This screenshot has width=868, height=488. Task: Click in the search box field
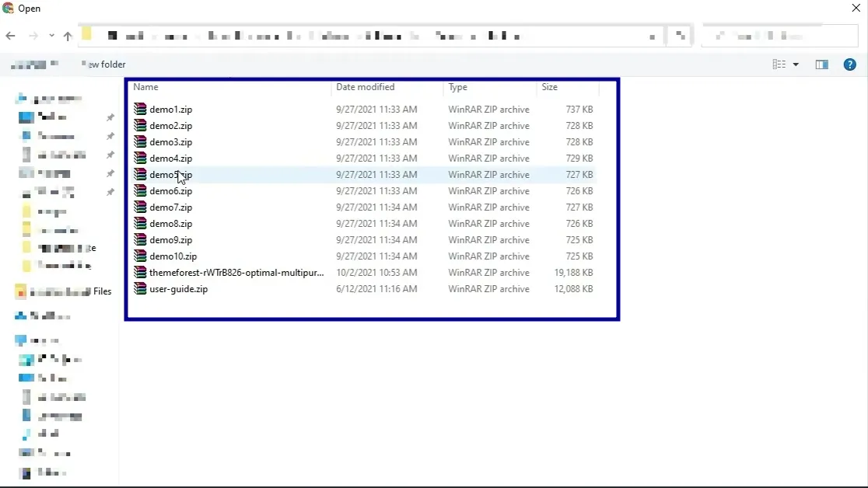(x=779, y=36)
